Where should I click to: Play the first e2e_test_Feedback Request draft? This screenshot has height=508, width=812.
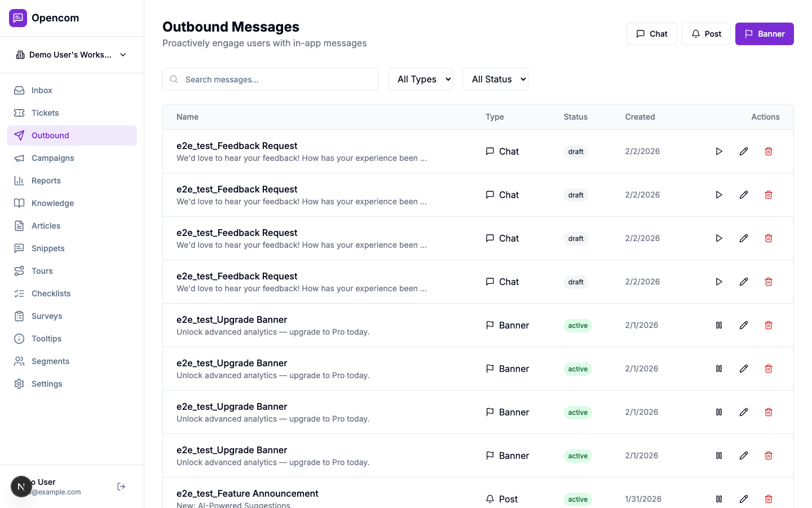[x=718, y=151]
